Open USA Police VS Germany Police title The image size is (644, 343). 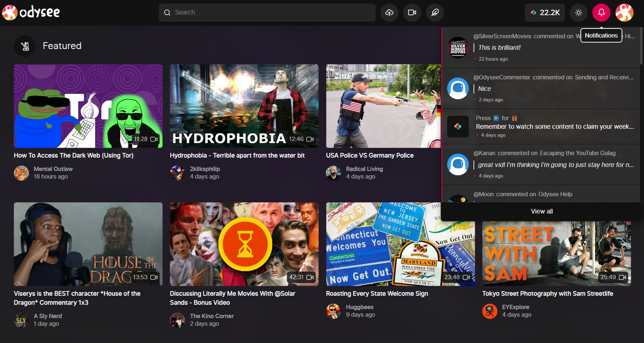coord(370,155)
